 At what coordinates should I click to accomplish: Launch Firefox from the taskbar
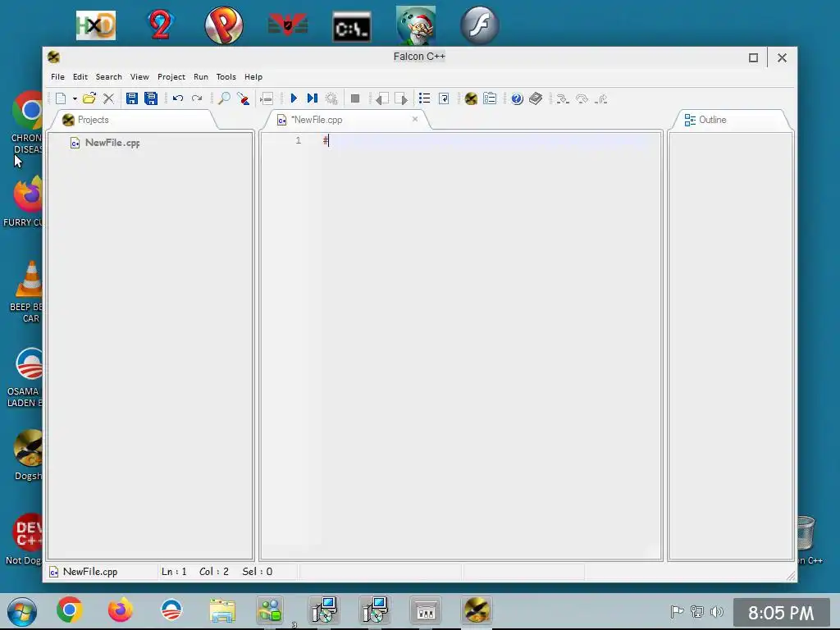pyautogui.click(x=120, y=610)
